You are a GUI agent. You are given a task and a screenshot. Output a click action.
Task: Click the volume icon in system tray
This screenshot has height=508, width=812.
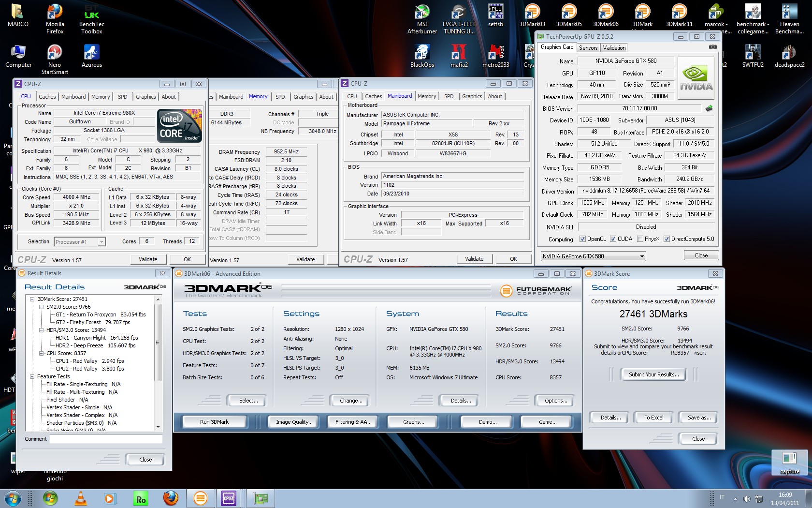pos(747,498)
